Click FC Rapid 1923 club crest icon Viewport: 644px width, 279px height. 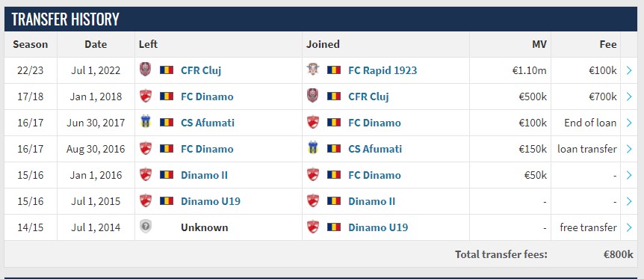(313, 70)
